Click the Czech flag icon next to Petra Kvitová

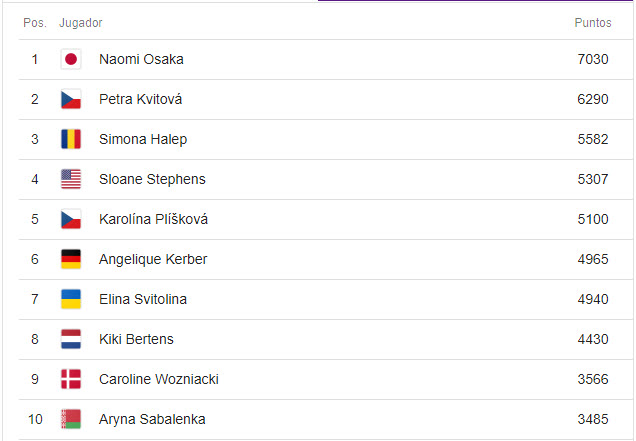(x=71, y=99)
